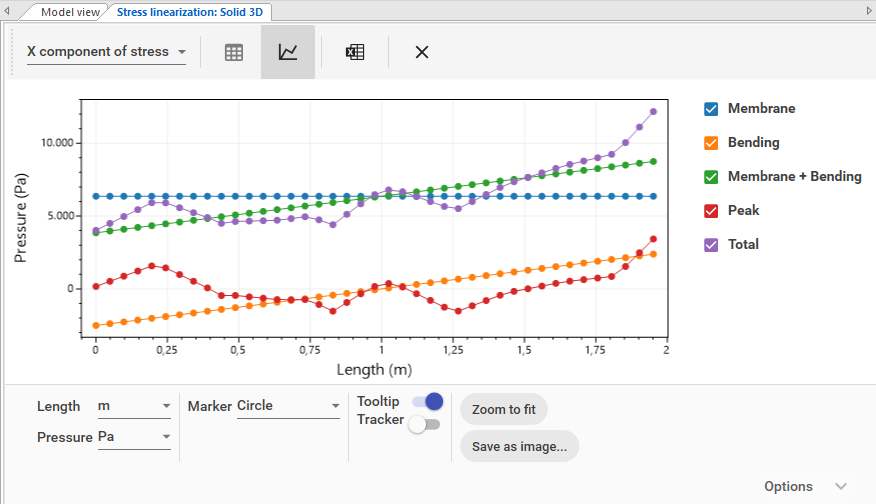876x504 pixels.
Task: Enable the Tracker toggle switch
Action: tap(425, 424)
